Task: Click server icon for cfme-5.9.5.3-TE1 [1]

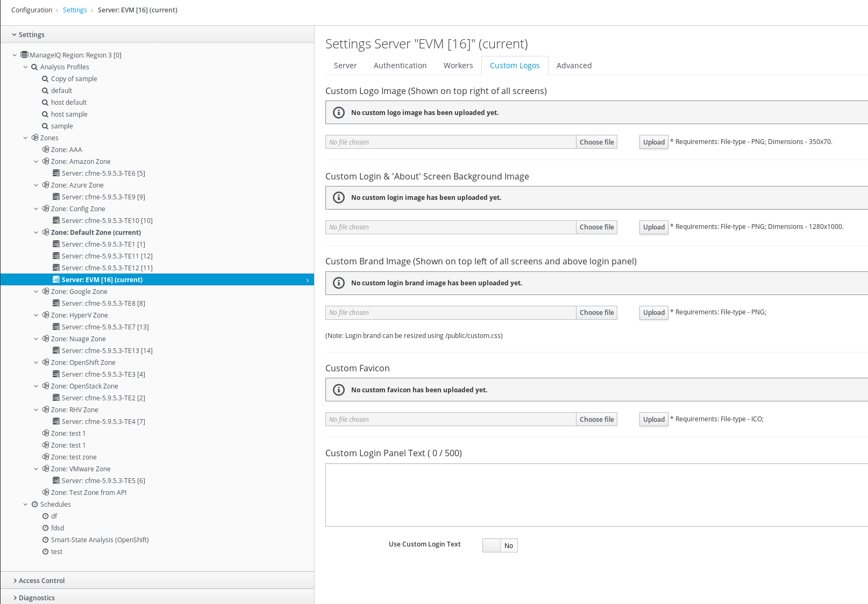Action: [x=56, y=244]
